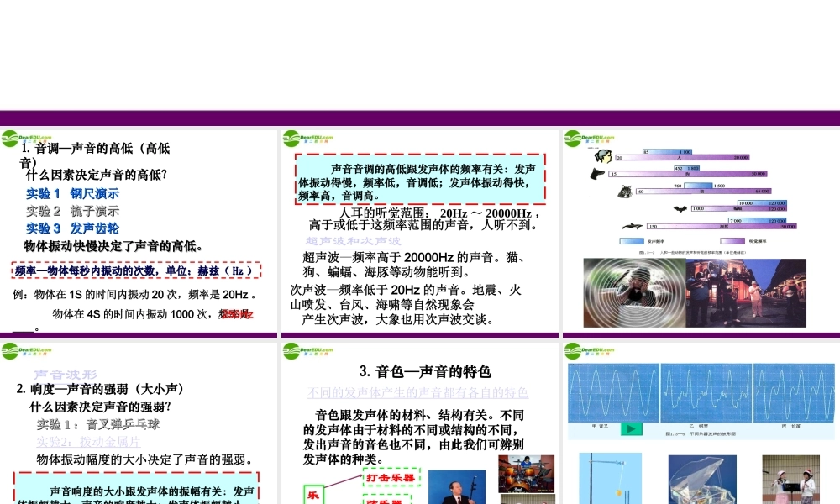Click the DearEDU.com logo on the waveform slide
Viewport: 840px width, 504px height.
(590, 351)
